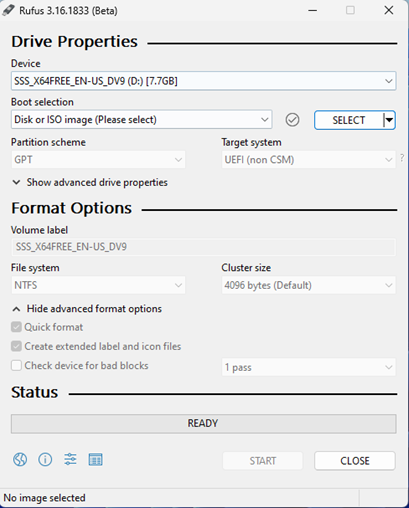Open the SELECT button split arrow
This screenshot has height=508, width=409.
tap(389, 120)
